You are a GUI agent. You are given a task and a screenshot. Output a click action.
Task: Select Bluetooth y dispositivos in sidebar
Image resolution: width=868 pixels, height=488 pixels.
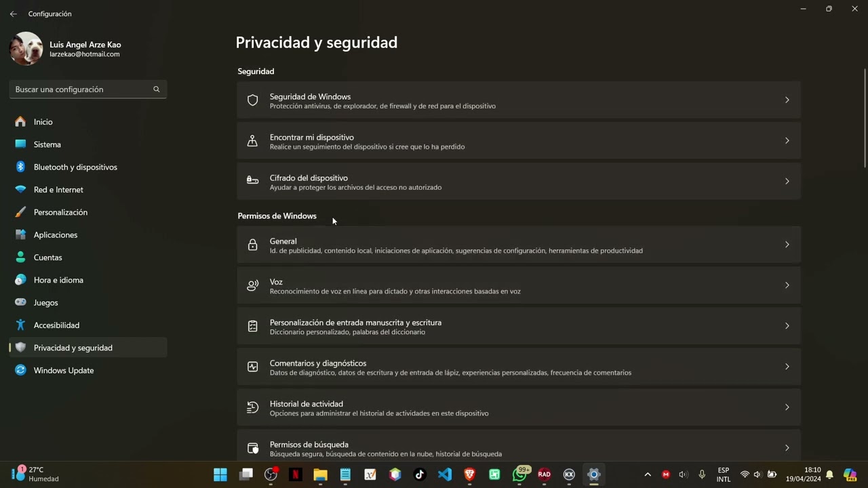(x=88, y=167)
